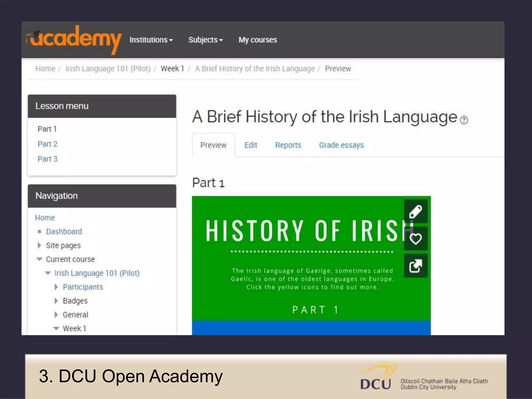Open A Brief History breadcrumb link
532x399 pixels.
(255, 69)
